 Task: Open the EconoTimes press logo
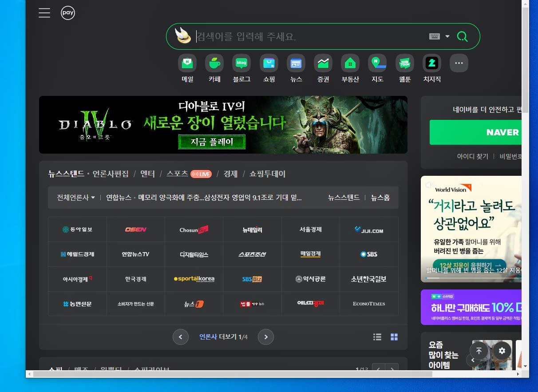tap(369, 304)
